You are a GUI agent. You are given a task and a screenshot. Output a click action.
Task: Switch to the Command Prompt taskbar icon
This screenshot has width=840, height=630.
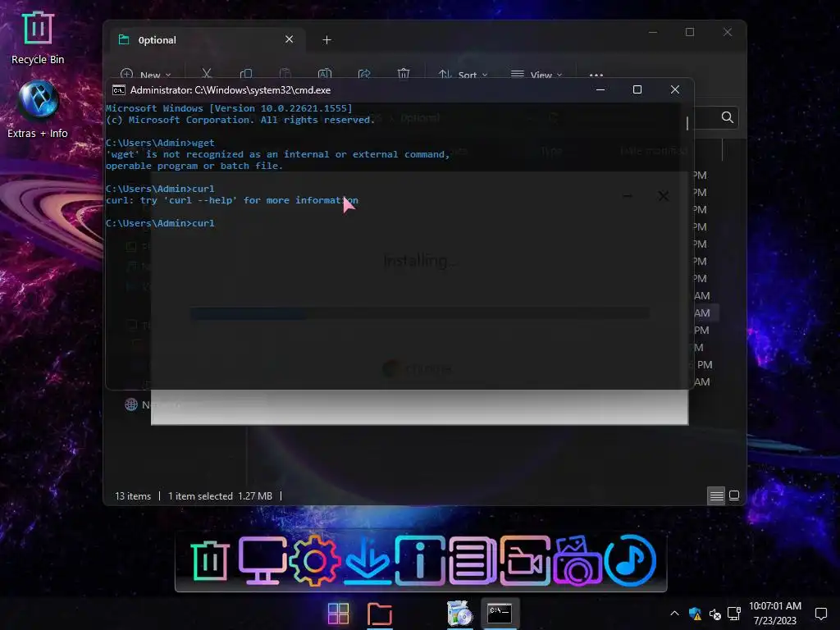(x=500, y=614)
